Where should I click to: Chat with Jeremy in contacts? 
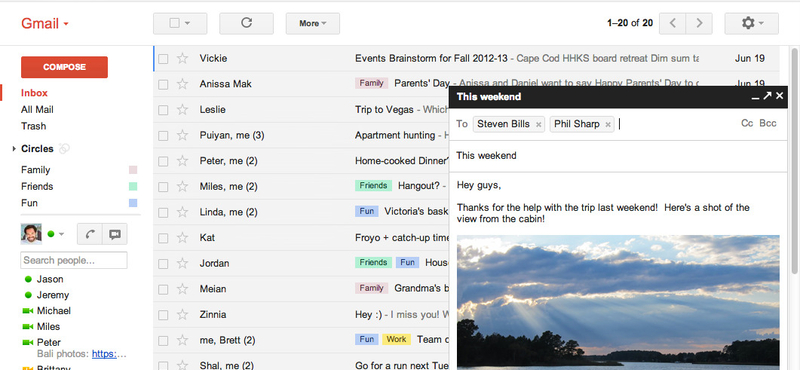coord(53,295)
